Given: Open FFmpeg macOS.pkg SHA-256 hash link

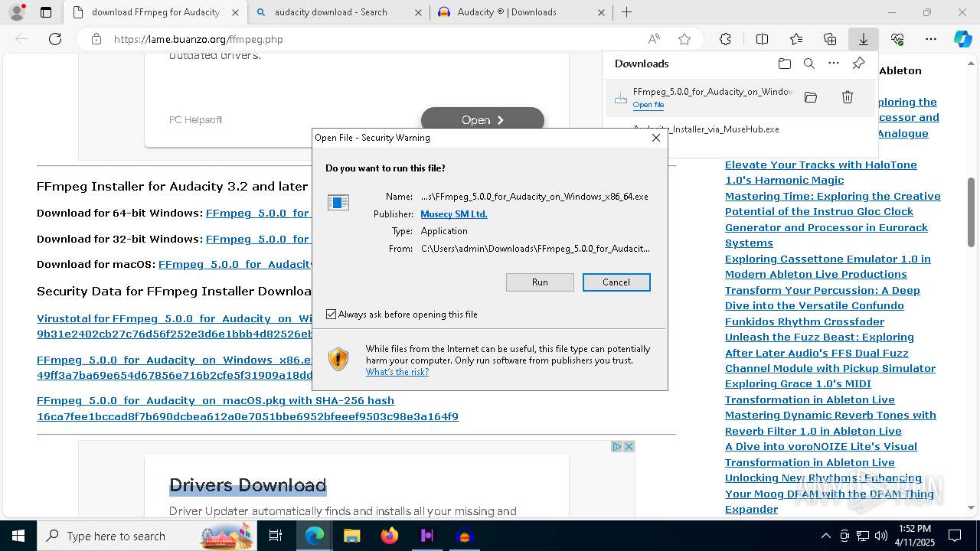Looking at the screenshot, I should 247,409.
